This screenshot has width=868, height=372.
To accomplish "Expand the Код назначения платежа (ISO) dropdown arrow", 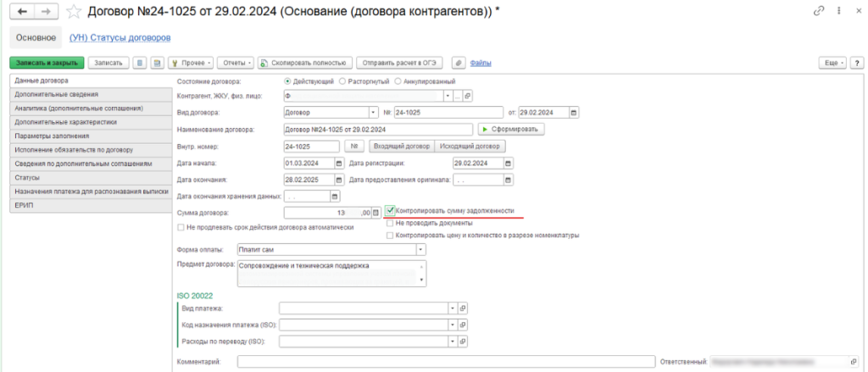I will point(454,325).
